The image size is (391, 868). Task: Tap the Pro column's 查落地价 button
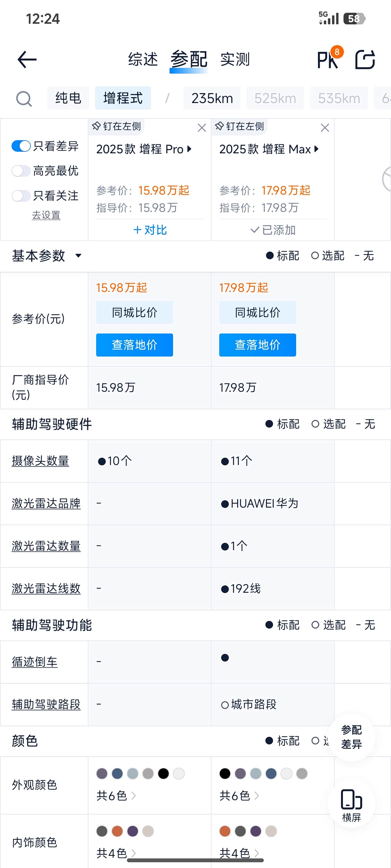pyautogui.click(x=134, y=345)
